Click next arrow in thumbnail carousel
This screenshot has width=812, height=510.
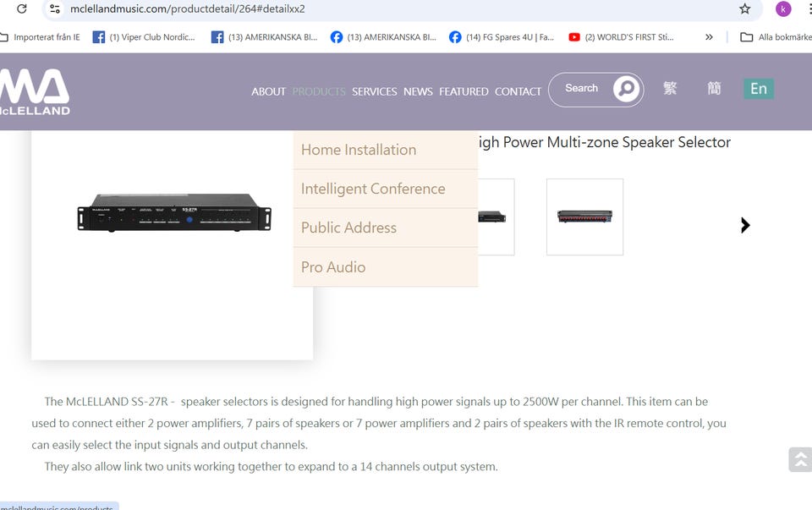point(745,225)
